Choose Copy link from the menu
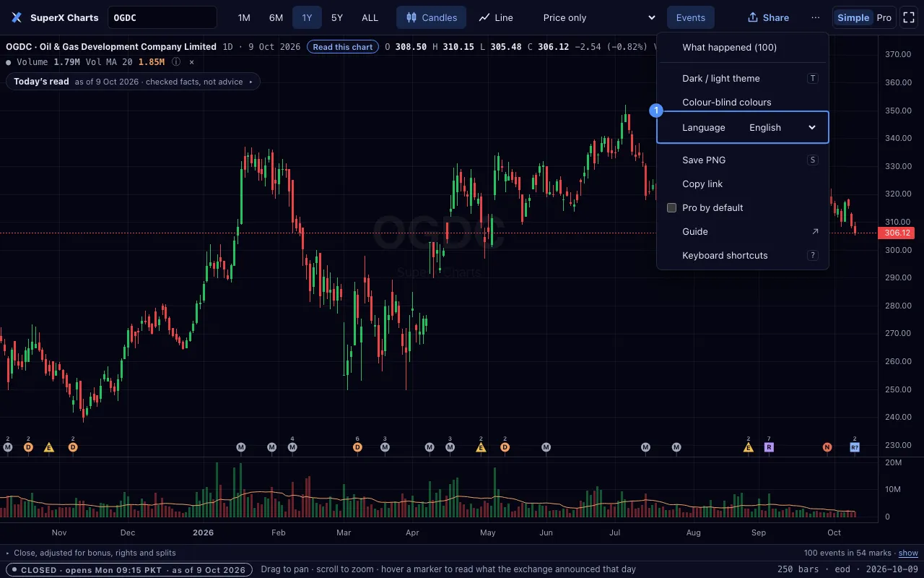The image size is (924, 578). [743, 184]
